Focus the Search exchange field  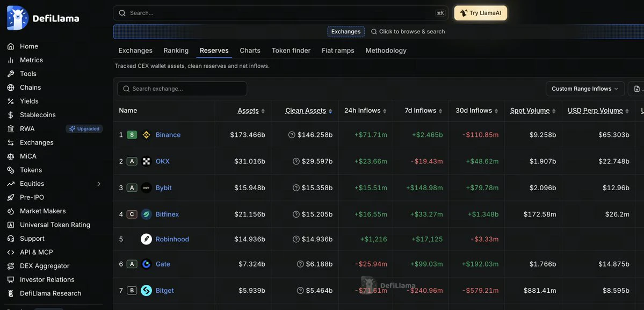(x=182, y=89)
